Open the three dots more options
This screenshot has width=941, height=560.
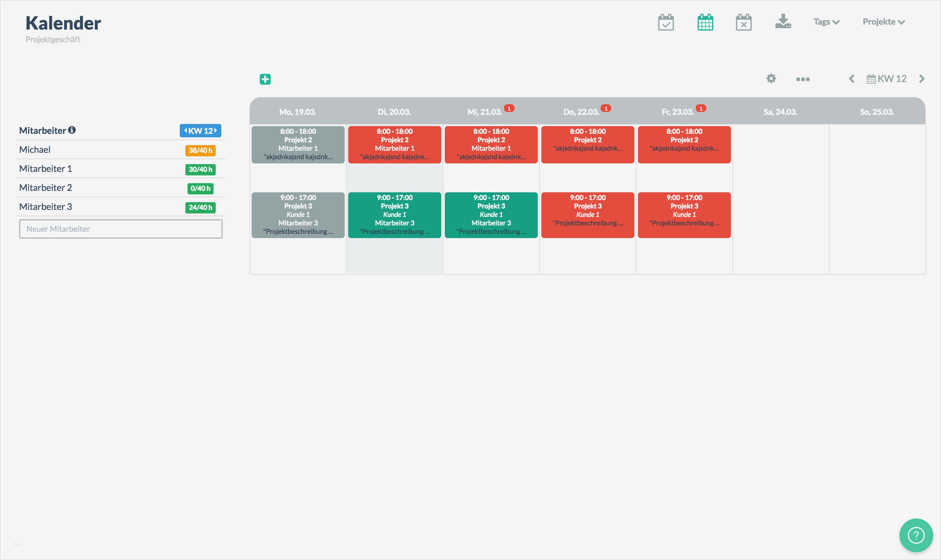(803, 79)
